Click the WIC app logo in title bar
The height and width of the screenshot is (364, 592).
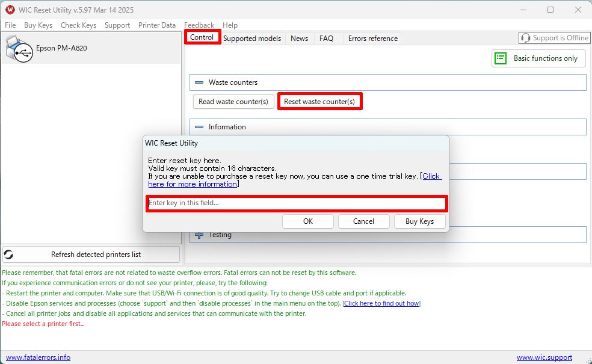[x=10, y=10]
